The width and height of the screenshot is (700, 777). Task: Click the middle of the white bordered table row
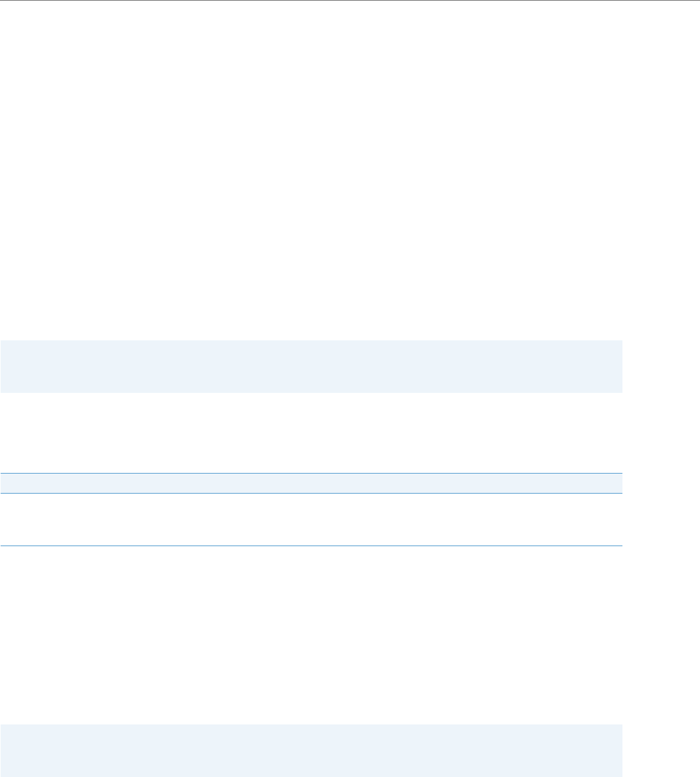coord(312,519)
